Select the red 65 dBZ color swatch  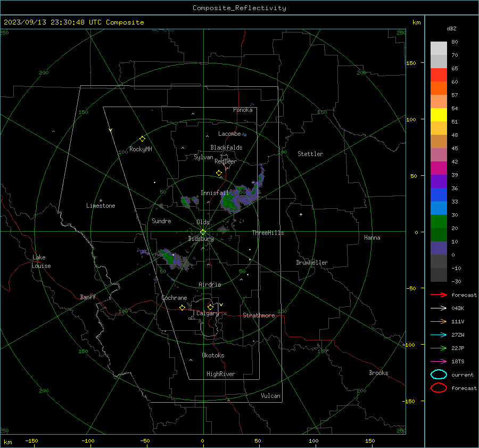(439, 75)
